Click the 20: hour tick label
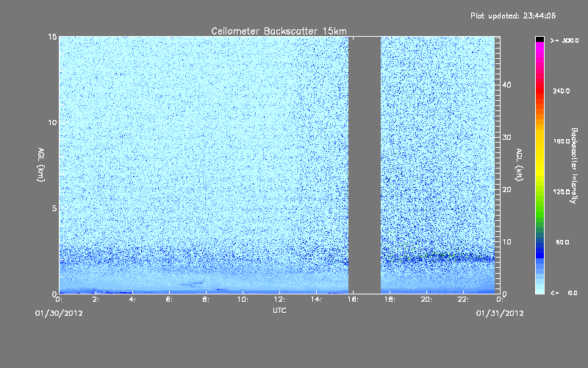The height and width of the screenshot is (368, 588). coord(426,300)
